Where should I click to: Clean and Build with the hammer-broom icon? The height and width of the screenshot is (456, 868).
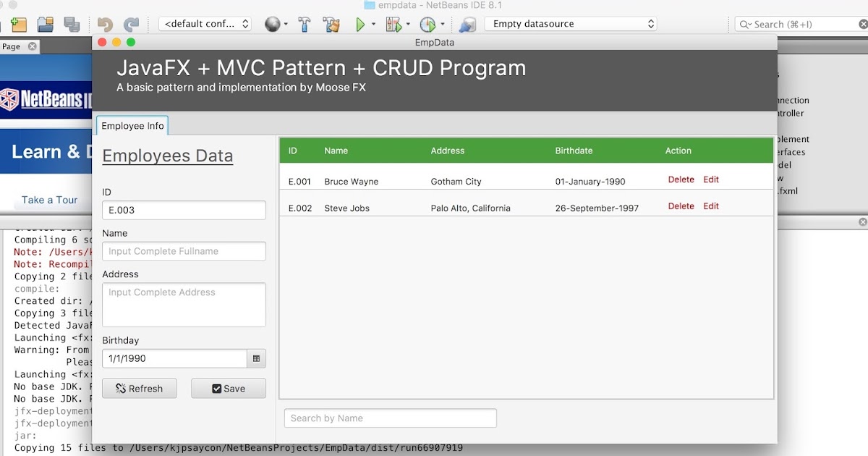coord(331,24)
